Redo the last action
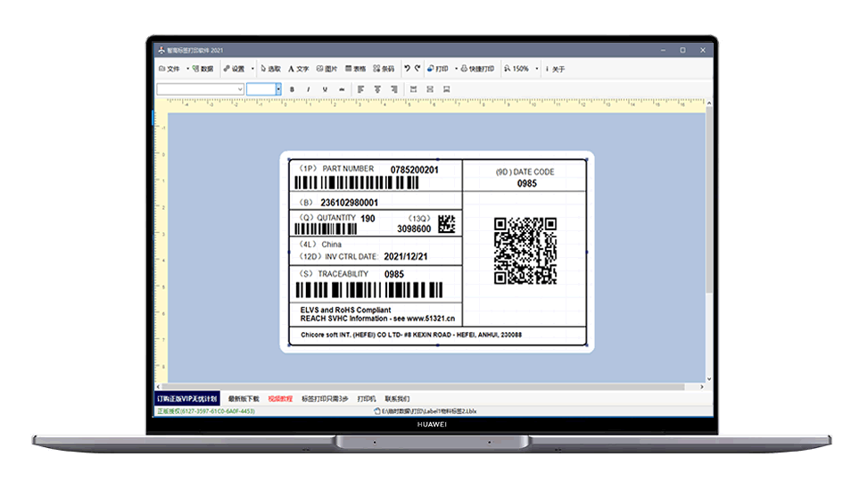The height and width of the screenshot is (490, 868). 417,68
